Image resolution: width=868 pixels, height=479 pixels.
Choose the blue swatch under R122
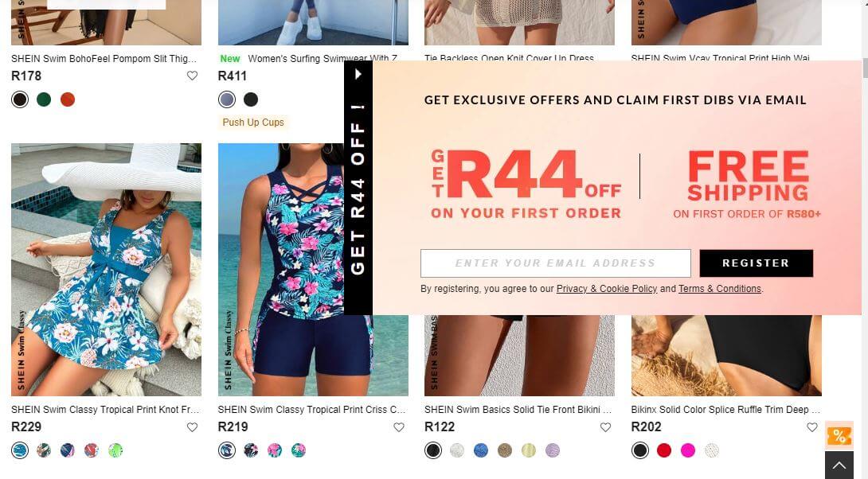point(481,450)
